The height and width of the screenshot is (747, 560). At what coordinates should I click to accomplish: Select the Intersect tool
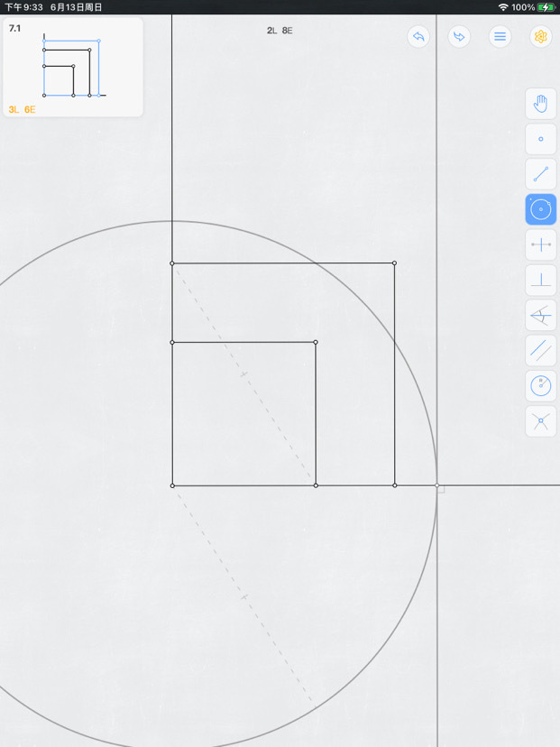(x=540, y=421)
